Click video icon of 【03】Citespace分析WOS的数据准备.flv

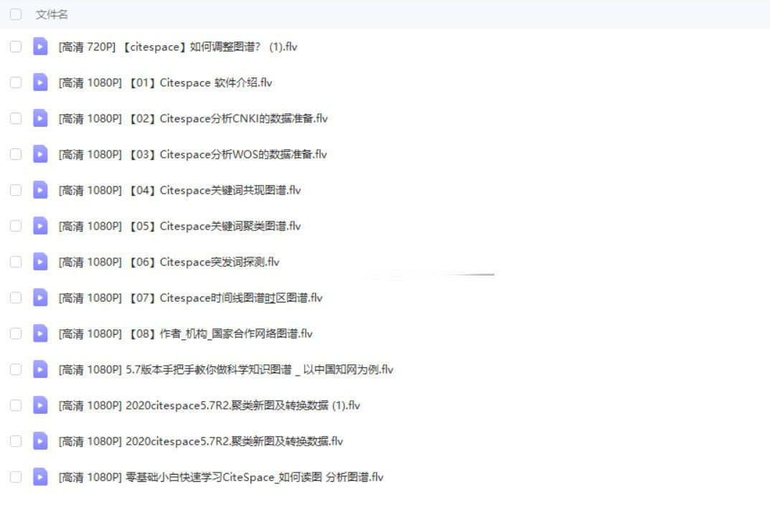(40, 154)
